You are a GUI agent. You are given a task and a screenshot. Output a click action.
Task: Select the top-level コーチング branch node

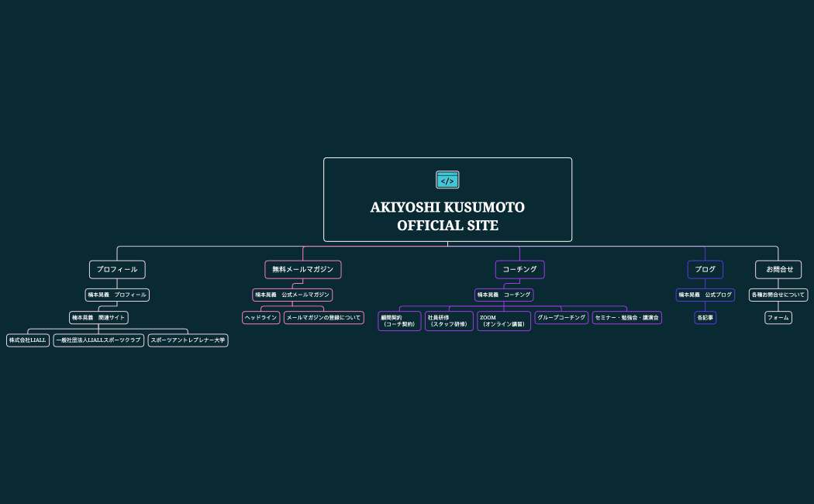point(519,270)
